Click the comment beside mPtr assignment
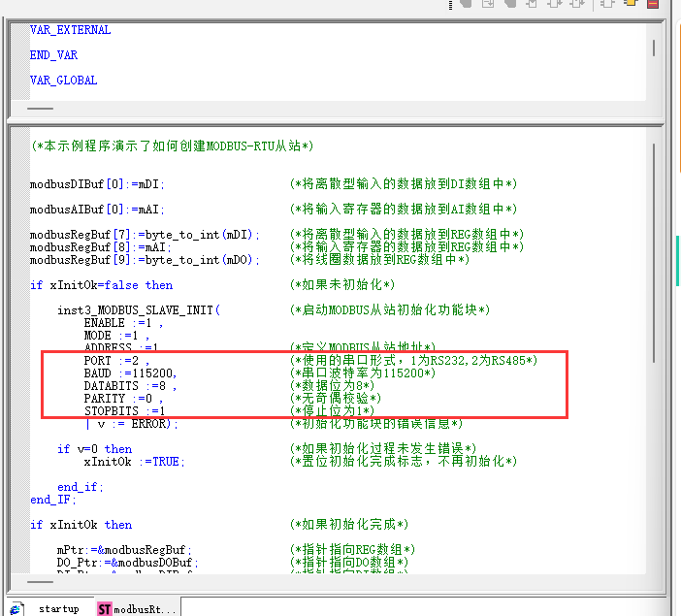This screenshot has width=681, height=616. (353, 549)
